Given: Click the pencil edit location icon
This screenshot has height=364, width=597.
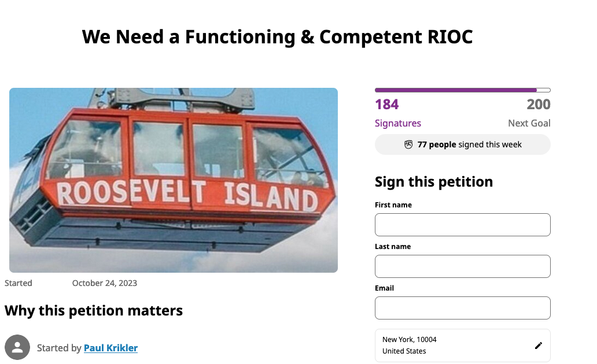Looking at the screenshot, I should (x=539, y=346).
